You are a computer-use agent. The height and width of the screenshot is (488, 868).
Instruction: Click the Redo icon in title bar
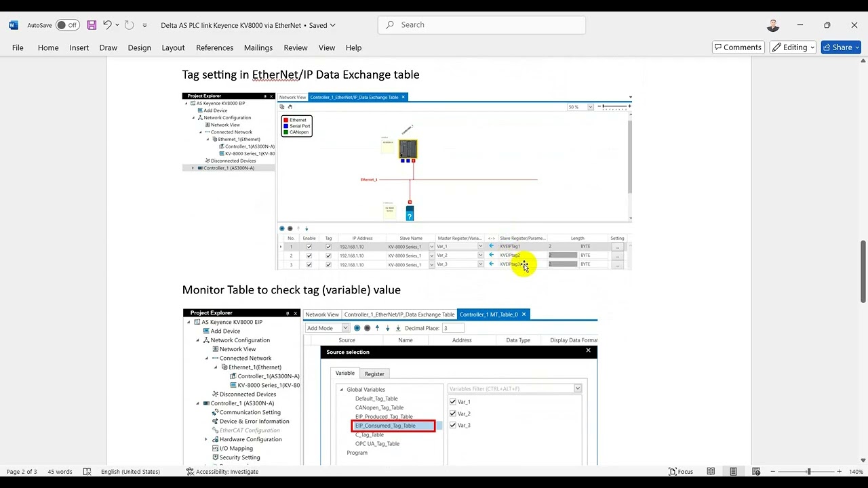(x=129, y=25)
